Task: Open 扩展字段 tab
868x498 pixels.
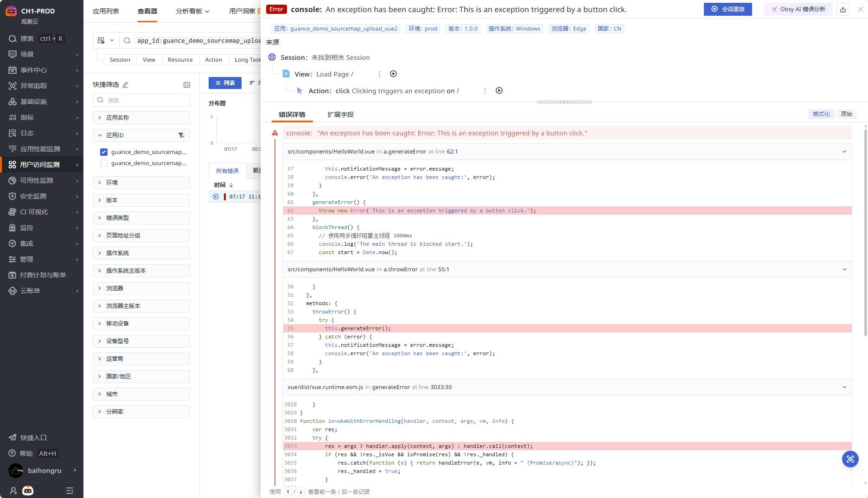Action: click(340, 115)
